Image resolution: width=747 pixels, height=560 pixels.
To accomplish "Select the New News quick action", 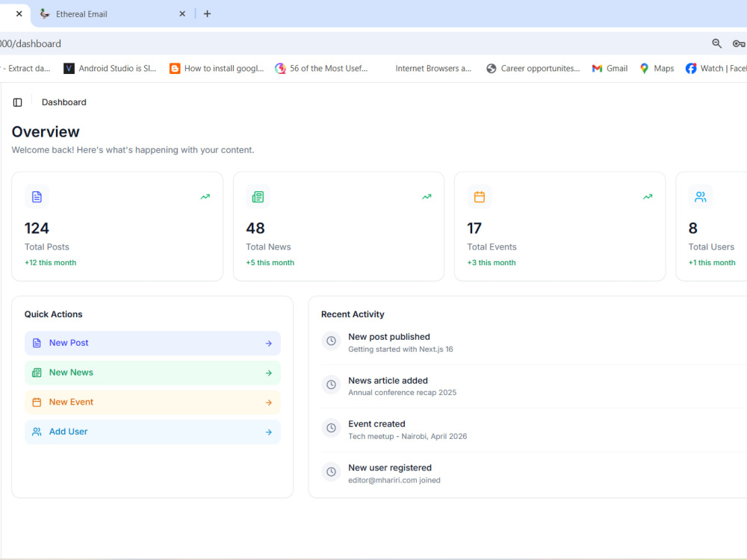I will click(x=152, y=373).
